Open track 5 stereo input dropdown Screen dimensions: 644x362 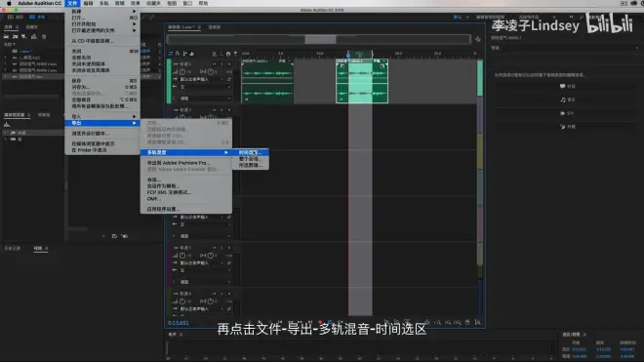click(x=202, y=263)
